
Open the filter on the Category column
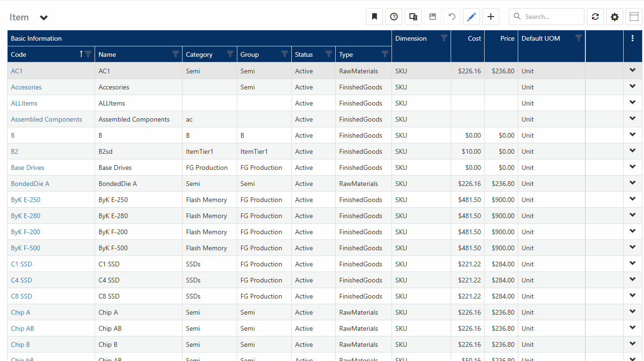[x=230, y=54]
